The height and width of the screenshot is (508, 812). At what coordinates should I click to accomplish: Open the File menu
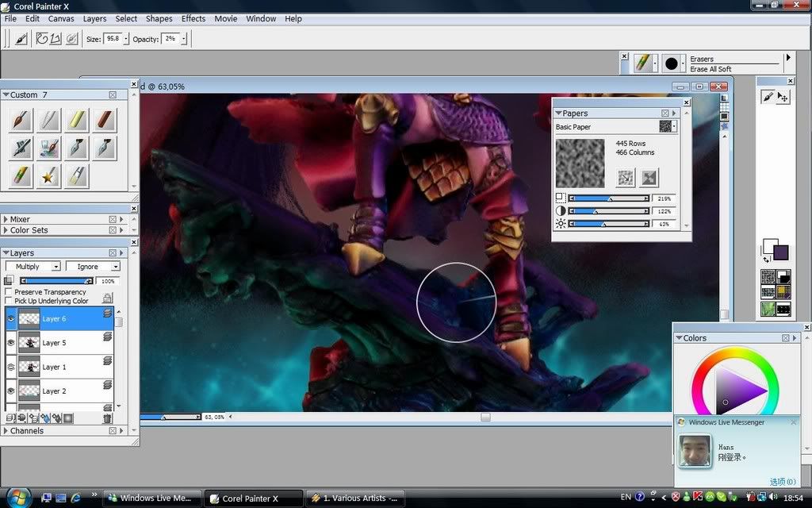click(10, 19)
